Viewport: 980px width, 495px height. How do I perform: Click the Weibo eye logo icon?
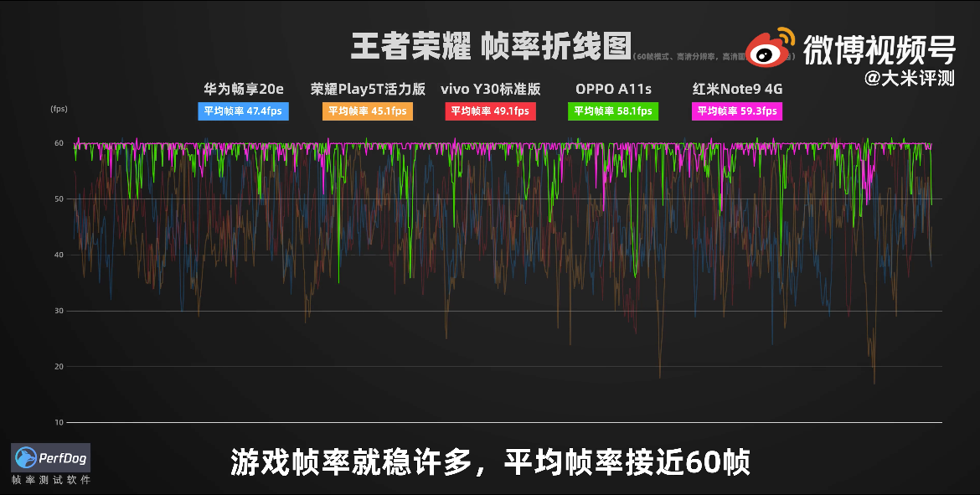click(770, 48)
